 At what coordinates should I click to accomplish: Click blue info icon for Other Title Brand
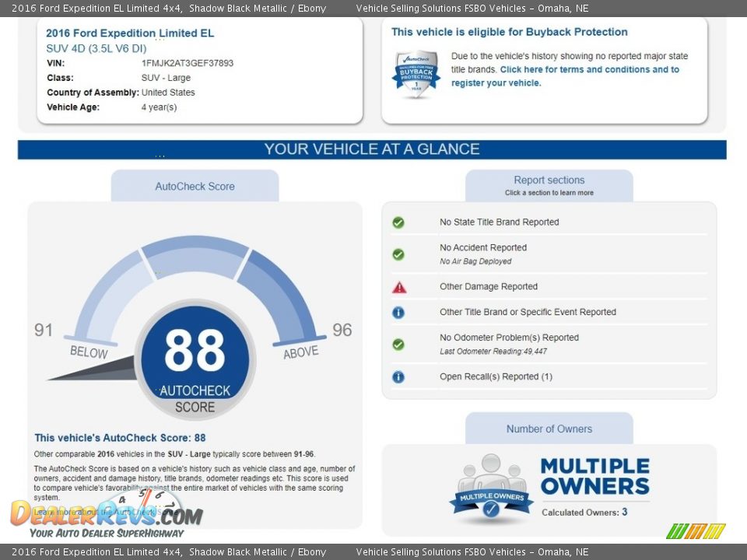click(x=398, y=313)
